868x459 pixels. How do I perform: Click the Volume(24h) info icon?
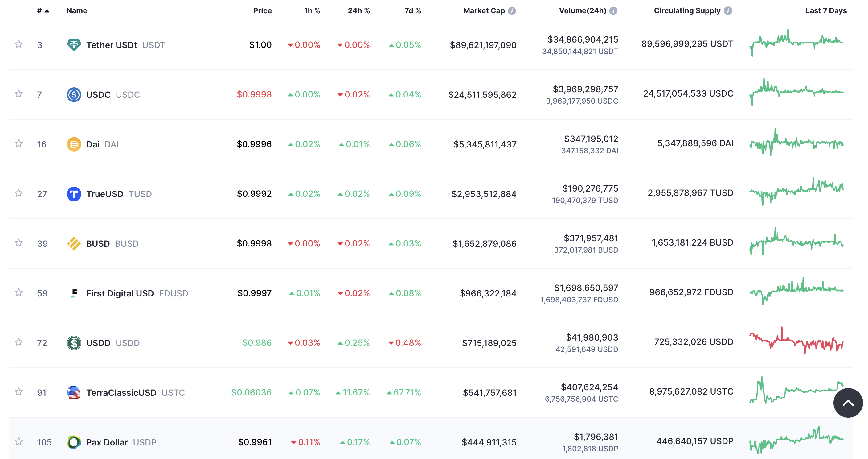614,11
